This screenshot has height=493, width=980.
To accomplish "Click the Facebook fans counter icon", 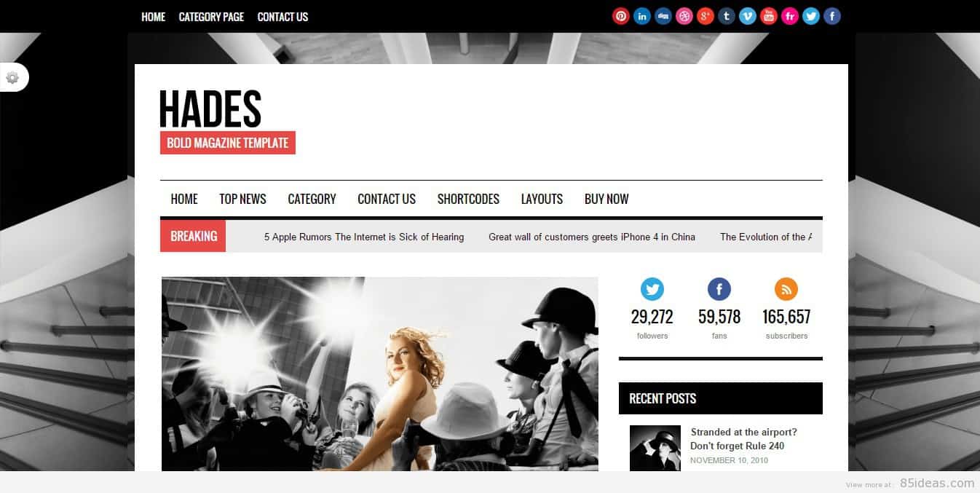I will (x=719, y=289).
